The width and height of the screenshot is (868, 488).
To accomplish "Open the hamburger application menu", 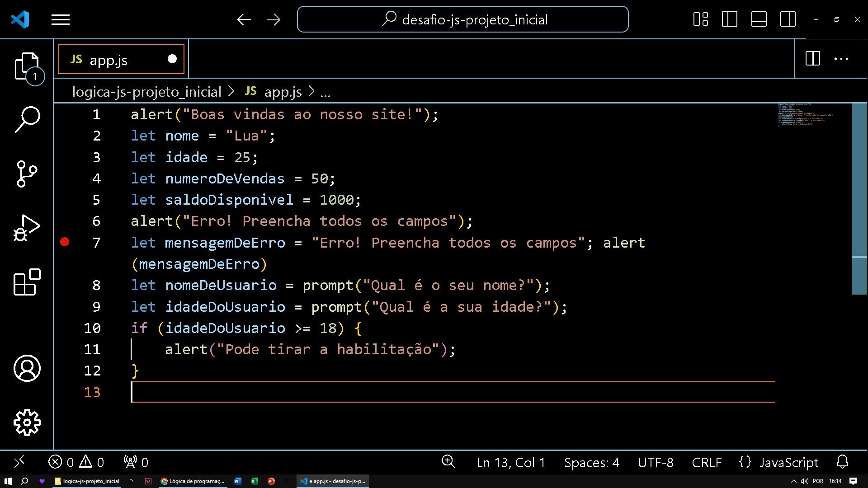I will pyautogui.click(x=60, y=20).
